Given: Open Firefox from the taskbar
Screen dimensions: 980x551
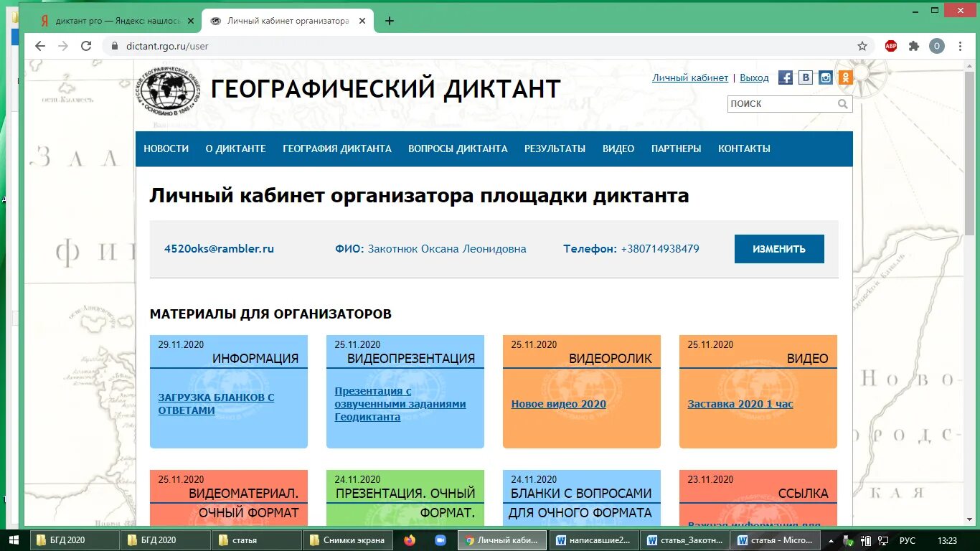Looking at the screenshot, I should tap(410, 540).
